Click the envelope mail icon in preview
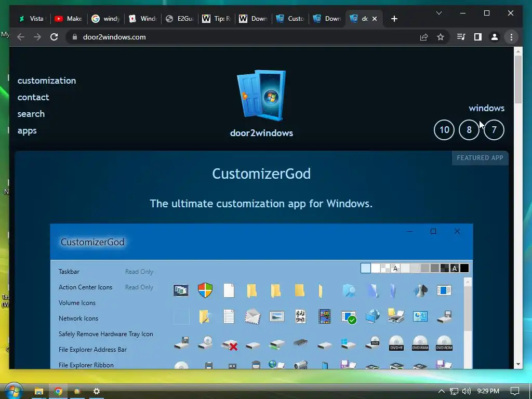Viewport: 532px width, 399px height. pyautogui.click(x=253, y=316)
